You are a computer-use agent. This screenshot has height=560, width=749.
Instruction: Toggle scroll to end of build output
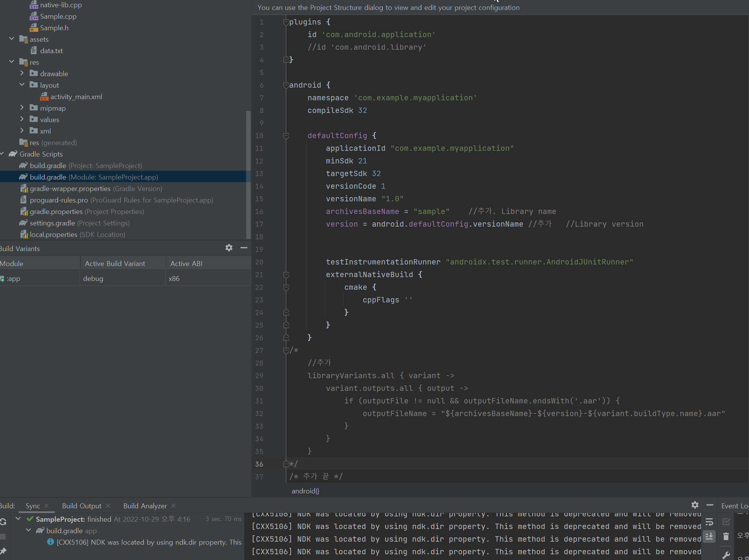(x=709, y=536)
